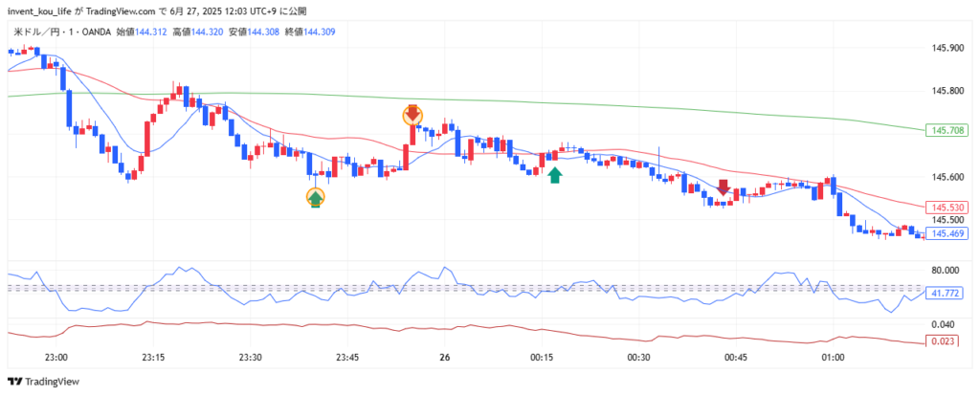This screenshot has height=395, width=980.
Task: Click the 145.500 price axis label
Action: click(947, 220)
